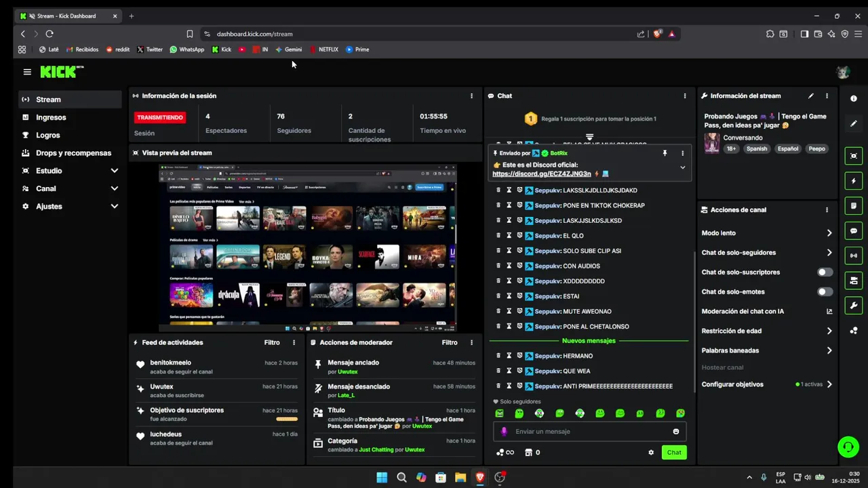
Task: Click the Spanish stream tag
Action: click(757, 148)
